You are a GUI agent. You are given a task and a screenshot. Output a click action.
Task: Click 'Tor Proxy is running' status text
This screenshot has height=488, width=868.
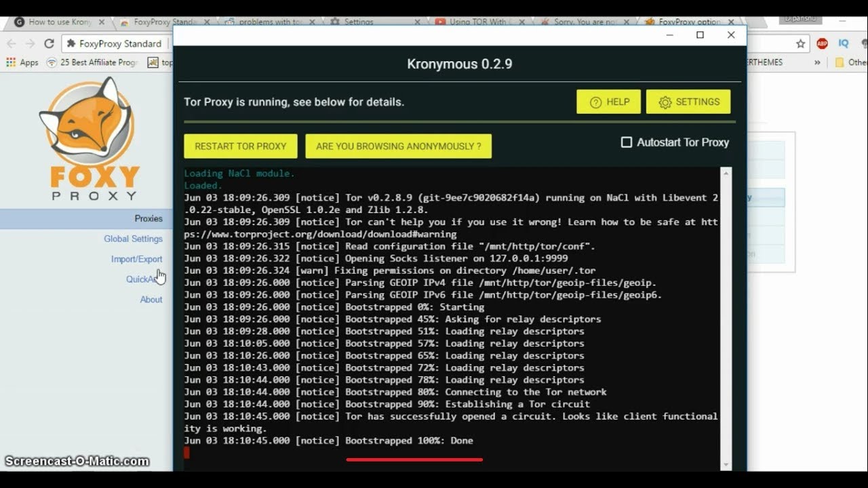pyautogui.click(x=294, y=102)
